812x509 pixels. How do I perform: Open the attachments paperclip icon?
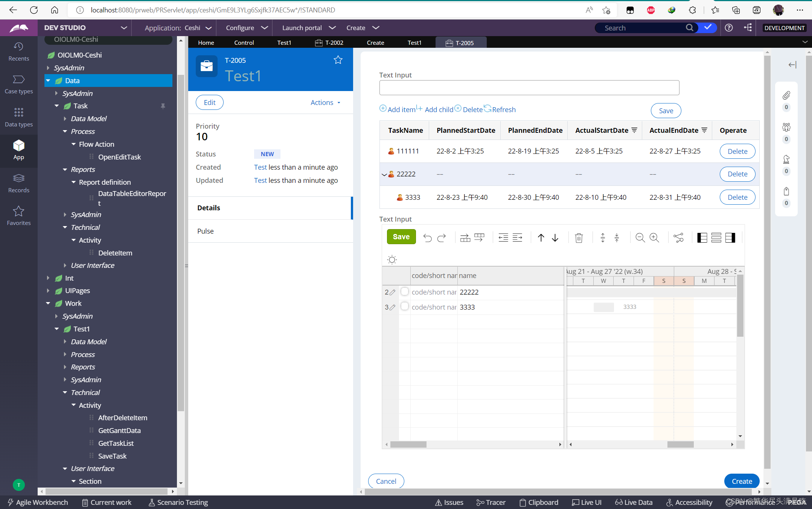pyautogui.click(x=786, y=95)
